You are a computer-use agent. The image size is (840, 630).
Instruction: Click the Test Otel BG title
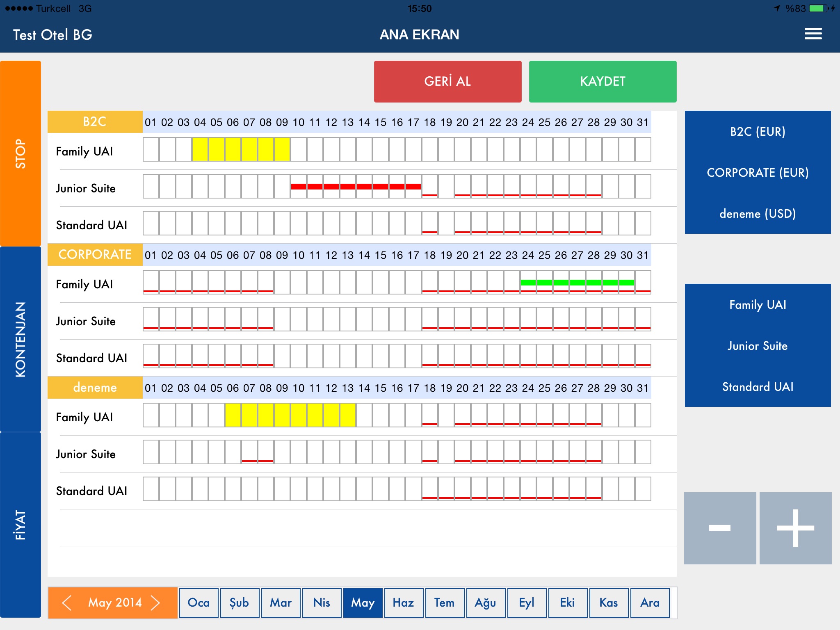click(x=52, y=35)
